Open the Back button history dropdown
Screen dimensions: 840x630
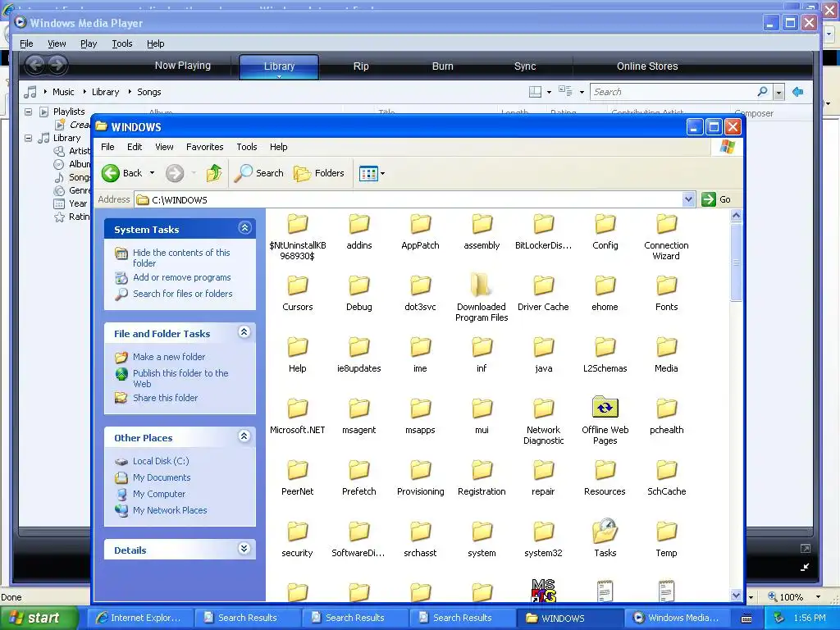tap(152, 173)
